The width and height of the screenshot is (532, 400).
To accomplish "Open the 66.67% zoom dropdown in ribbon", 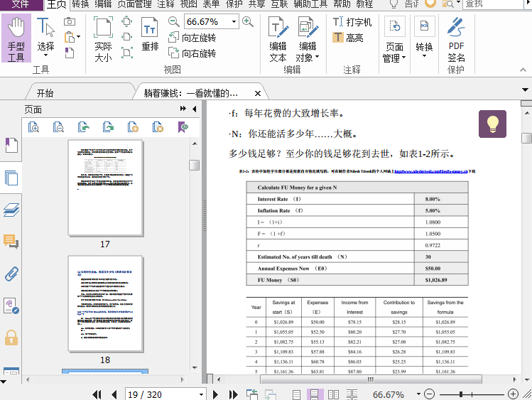I will (x=234, y=22).
